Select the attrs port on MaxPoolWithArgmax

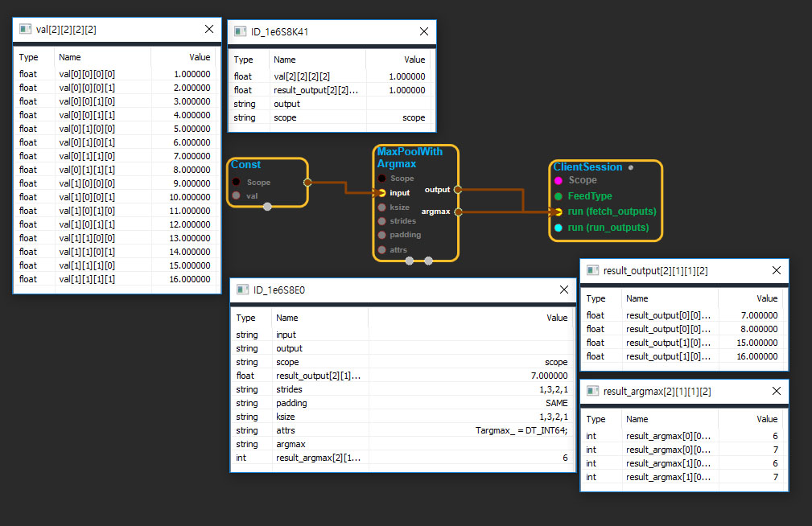[x=381, y=250]
